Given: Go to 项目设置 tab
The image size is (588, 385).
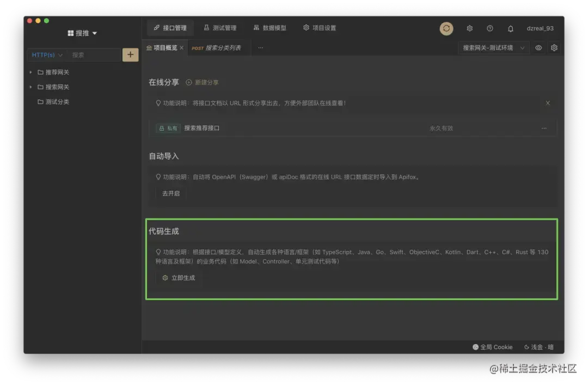Looking at the screenshot, I should [x=320, y=28].
